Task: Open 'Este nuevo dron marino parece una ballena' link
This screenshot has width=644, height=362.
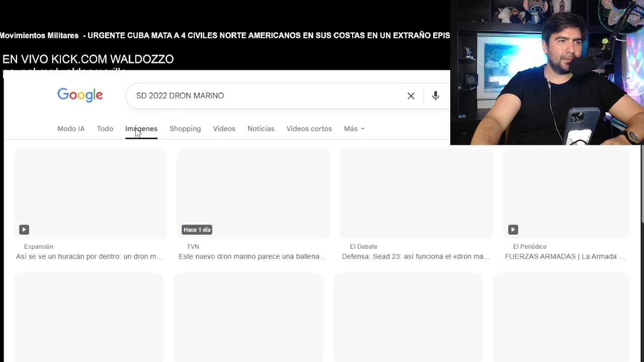Action: (x=253, y=256)
